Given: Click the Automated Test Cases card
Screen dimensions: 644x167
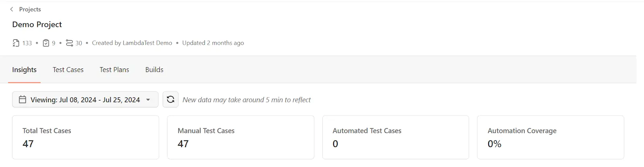Looking at the screenshot, I should click(395, 137).
